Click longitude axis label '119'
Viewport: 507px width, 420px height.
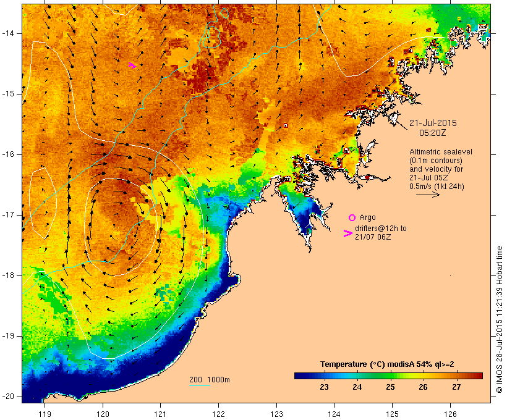pos(45,414)
